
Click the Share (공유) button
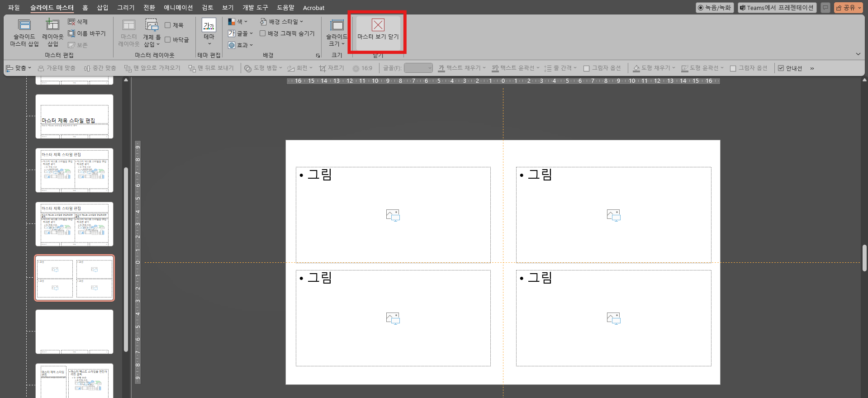pos(849,8)
